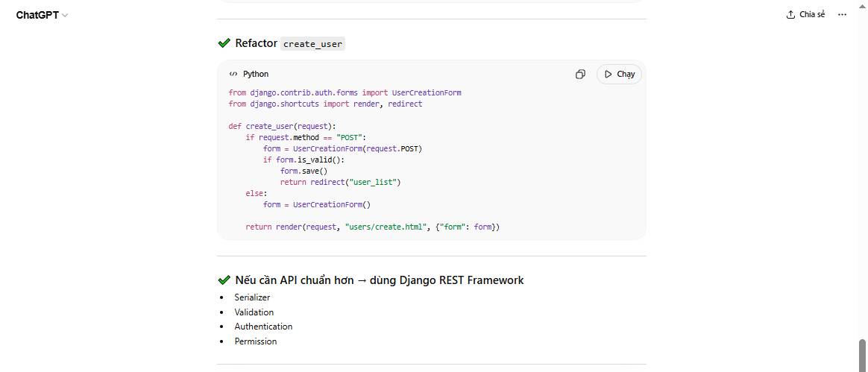This screenshot has width=868, height=372.
Task: Click the code icon beside Python label
Action: (x=233, y=74)
